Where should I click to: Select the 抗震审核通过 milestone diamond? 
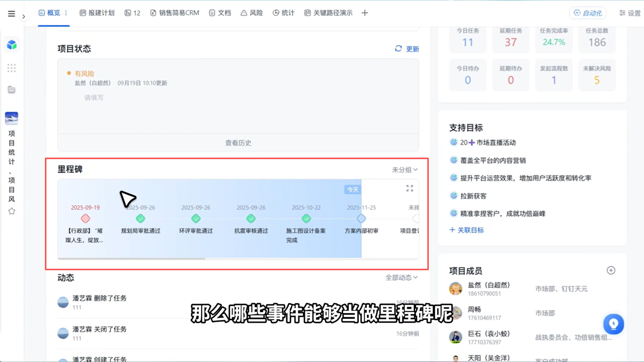pos(251,218)
